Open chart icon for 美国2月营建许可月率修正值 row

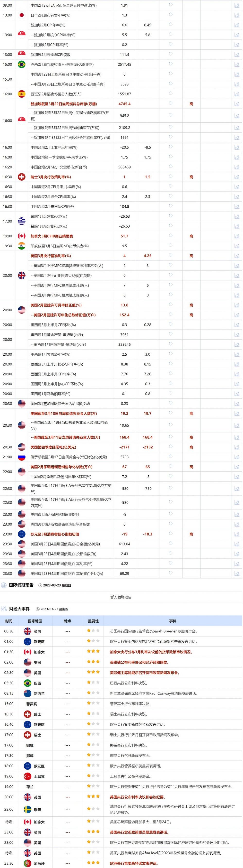237,305
